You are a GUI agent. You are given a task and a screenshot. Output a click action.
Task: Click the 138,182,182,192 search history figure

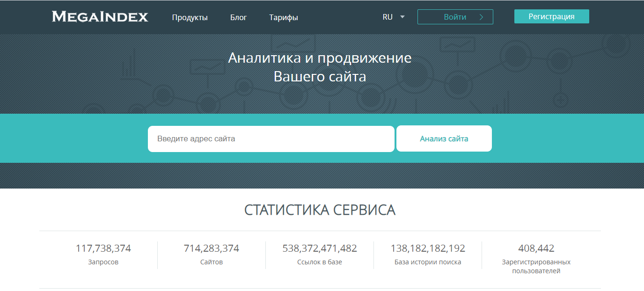tap(427, 248)
